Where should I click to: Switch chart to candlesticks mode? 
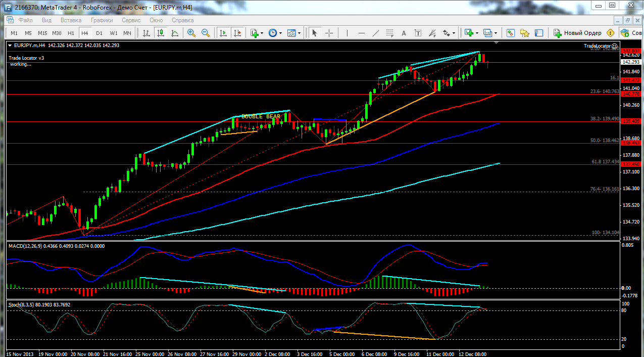pyautogui.click(x=161, y=33)
